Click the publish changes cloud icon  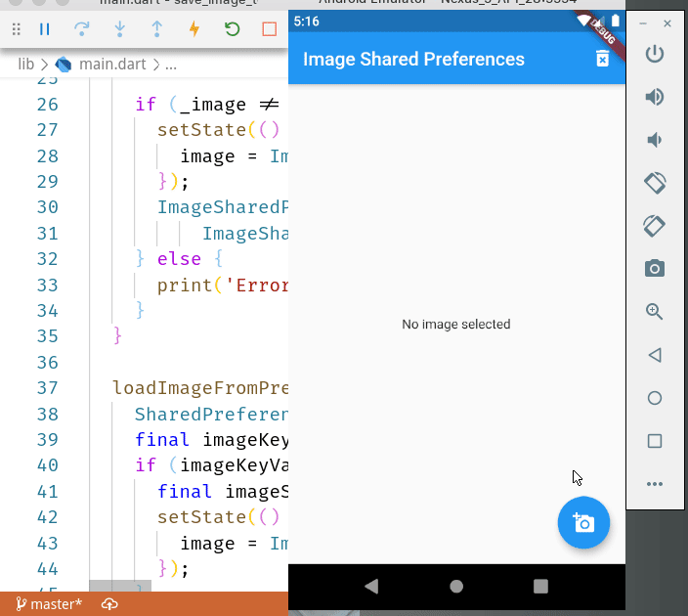click(109, 604)
